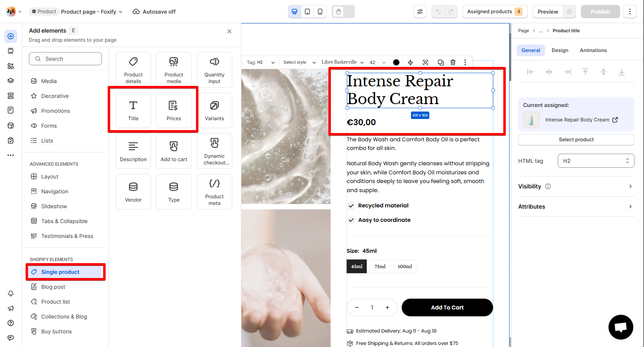644x347 pixels.
Task: Open the help question mark icon
Action: (11, 323)
